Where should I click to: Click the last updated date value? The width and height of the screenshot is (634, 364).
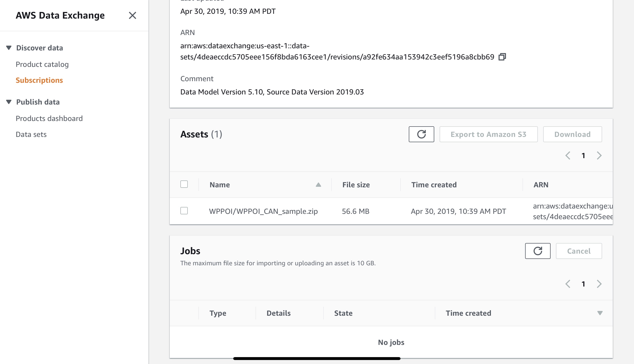point(228,11)
